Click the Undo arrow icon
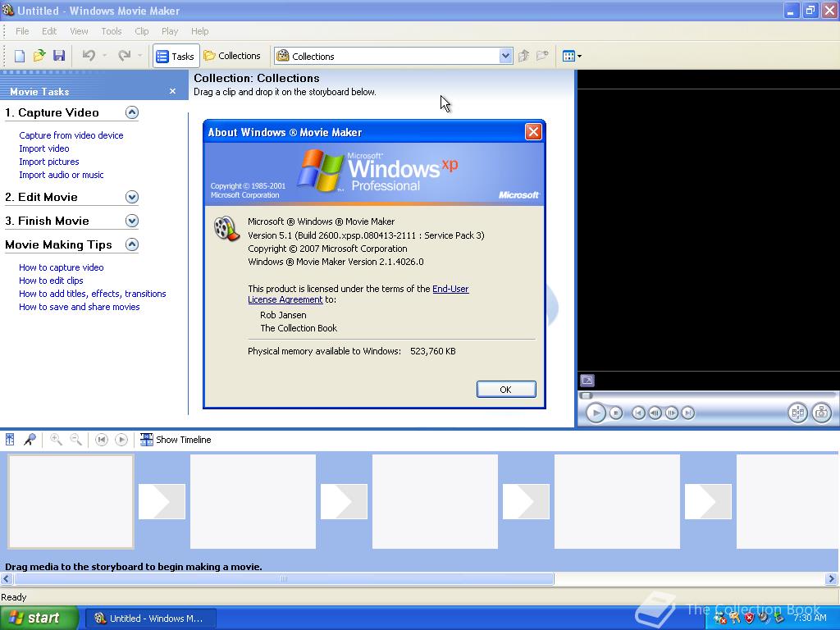Viewport: 840px width, 630px height. (89, 56)
